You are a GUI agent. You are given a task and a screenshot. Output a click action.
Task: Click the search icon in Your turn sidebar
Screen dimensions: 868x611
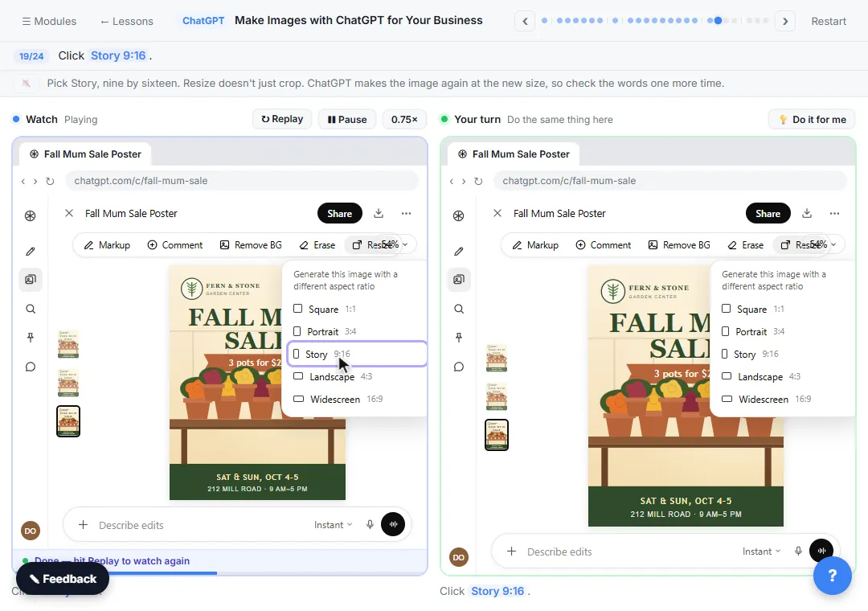pyautogui.click(x=458, y=309)
